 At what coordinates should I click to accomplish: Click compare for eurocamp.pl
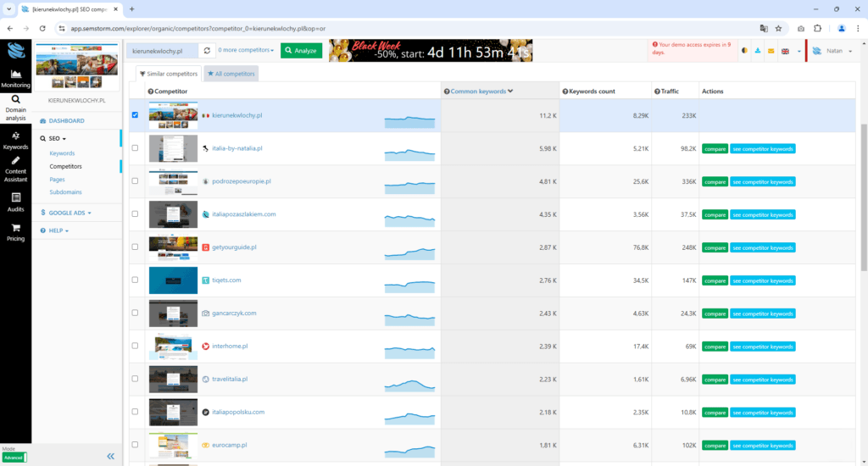click(715, 446)
